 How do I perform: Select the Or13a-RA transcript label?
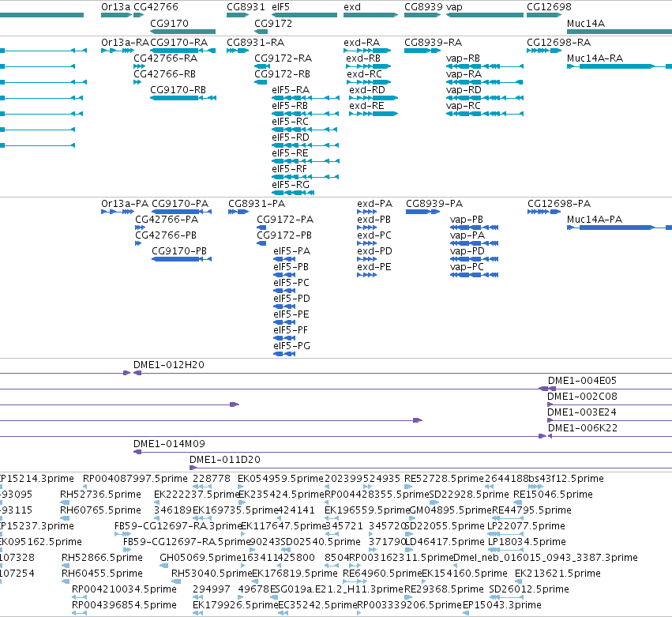point(125,43)
